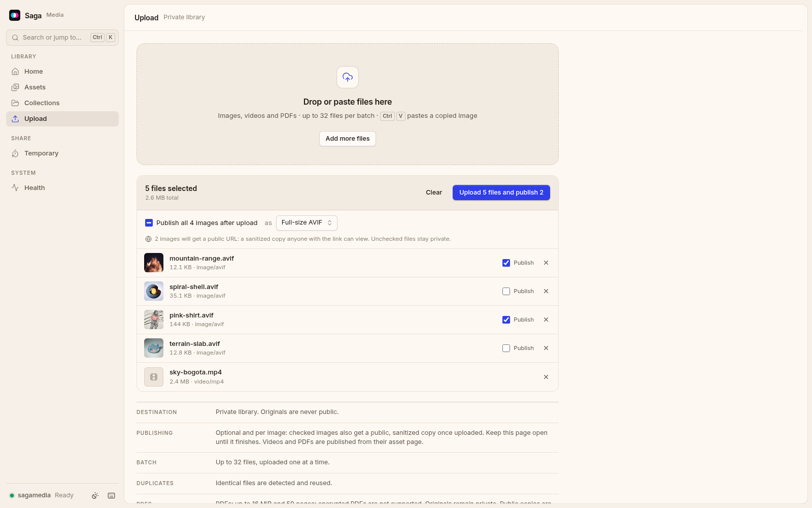
Task: Uncheck Publish for pink-shirt.avif
Action: [506, 320]
